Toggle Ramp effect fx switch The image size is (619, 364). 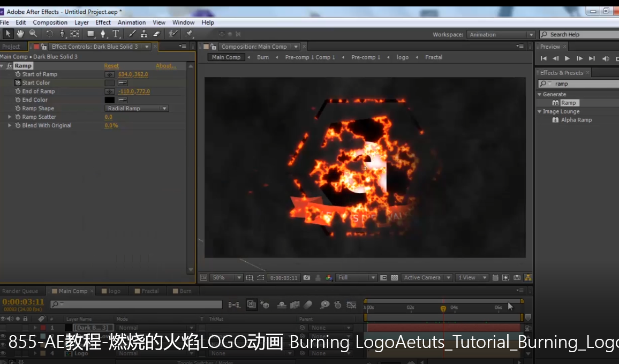click(10, 66)
